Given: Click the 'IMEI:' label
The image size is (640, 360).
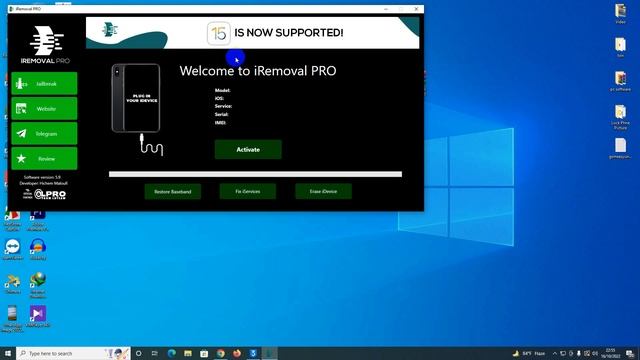Looking at the screenshot, I should (220, 122).
